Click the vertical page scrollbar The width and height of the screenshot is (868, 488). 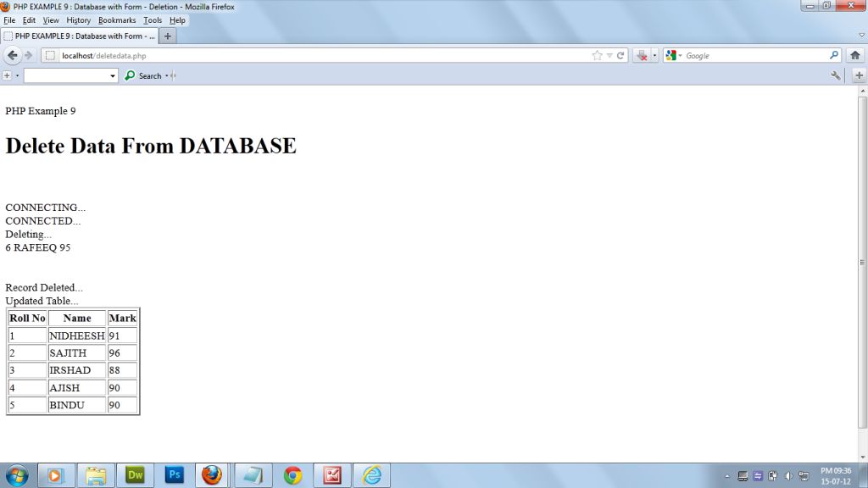coord(862,262)
